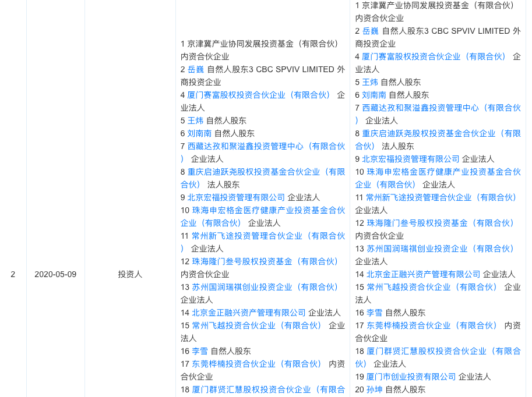
Task: Select the 投资人 change-item cell
Action: pos(130,274)
